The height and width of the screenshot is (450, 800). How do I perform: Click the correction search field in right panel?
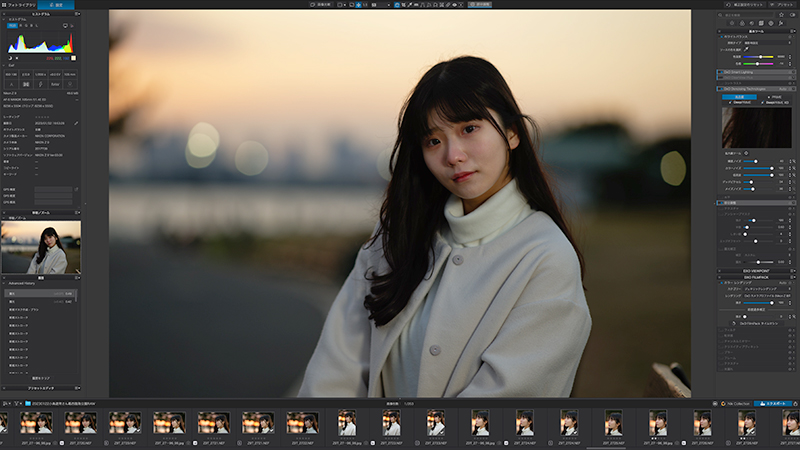[x=746, y=15]
